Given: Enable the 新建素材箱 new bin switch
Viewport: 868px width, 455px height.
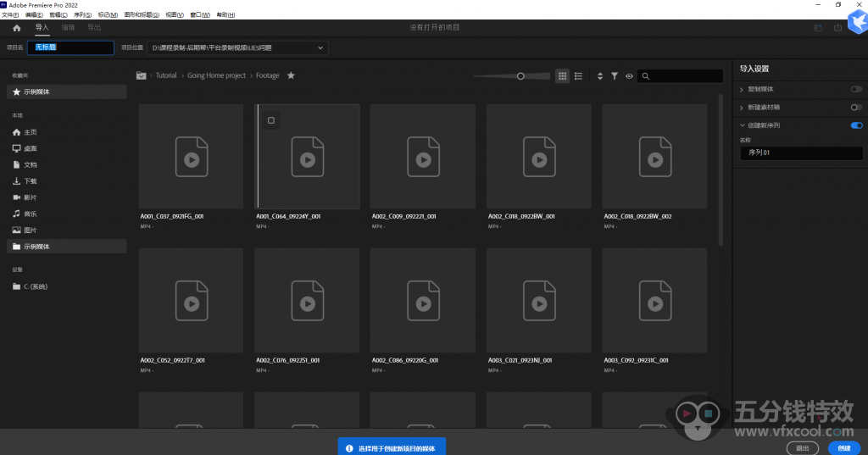Looking at the screenshot, I should (856, 108).
